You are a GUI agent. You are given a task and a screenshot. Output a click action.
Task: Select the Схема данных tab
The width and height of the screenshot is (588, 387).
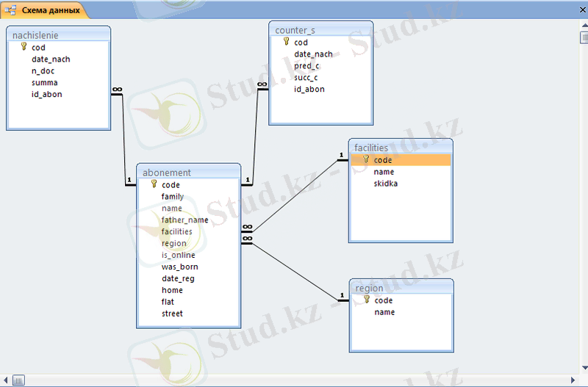(x=44, y=10)
